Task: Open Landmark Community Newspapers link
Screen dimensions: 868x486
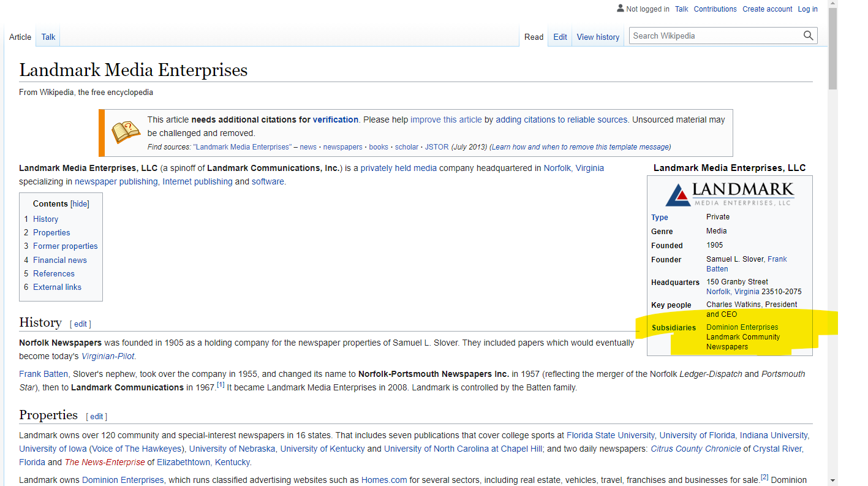Action: [743, 342]
